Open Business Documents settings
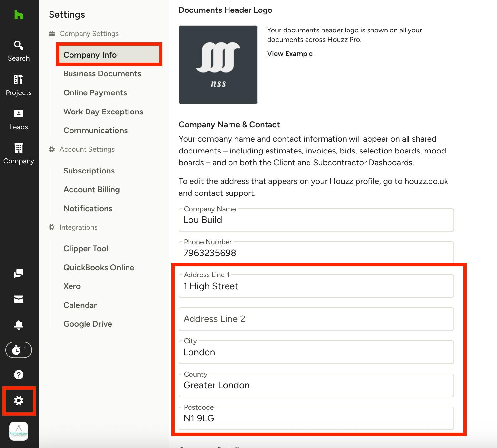497x448 pixels. [x=102, y=74]
